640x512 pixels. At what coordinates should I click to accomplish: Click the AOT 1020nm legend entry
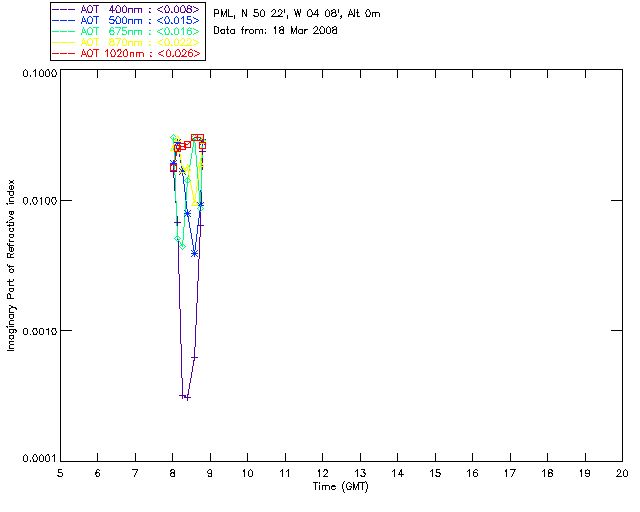click(x=127, y=53)
